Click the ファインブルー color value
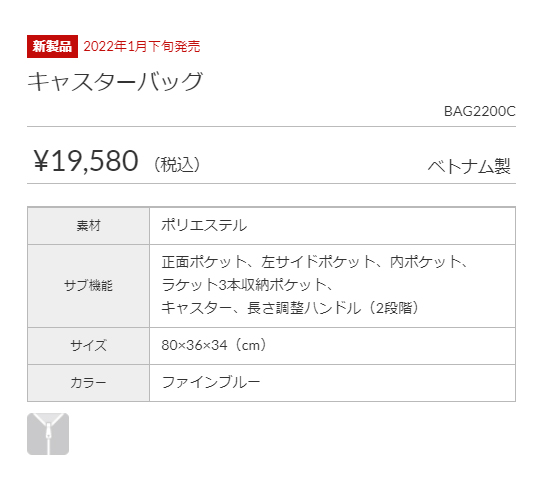 (x=211, y=382)
